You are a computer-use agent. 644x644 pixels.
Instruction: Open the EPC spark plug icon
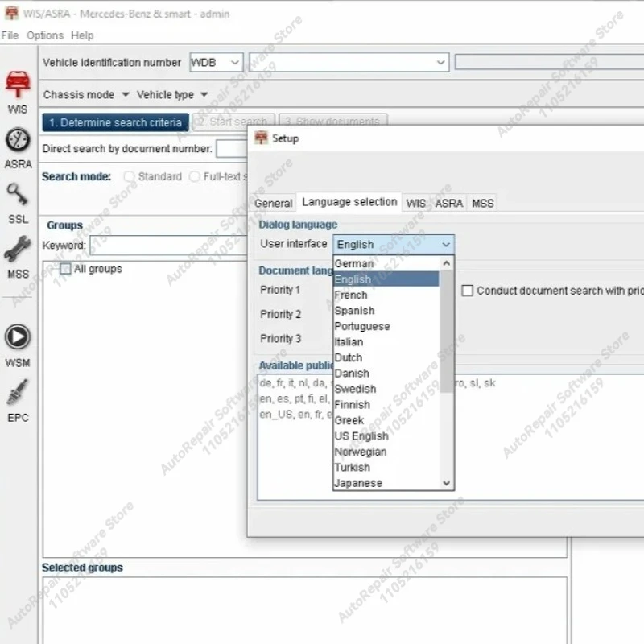(x=18, y=392)
